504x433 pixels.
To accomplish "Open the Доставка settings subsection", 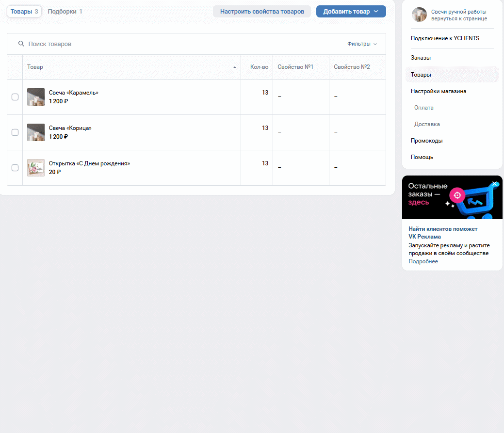I will pos(427,124).
